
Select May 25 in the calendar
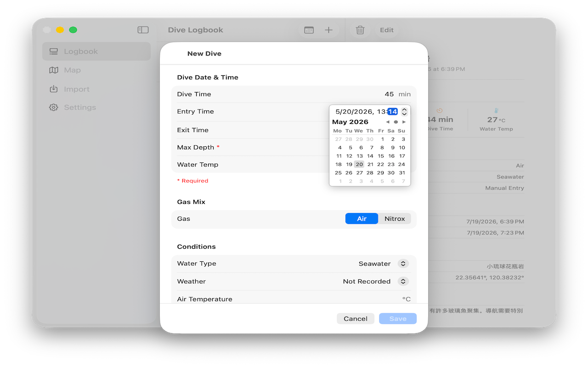338,172
